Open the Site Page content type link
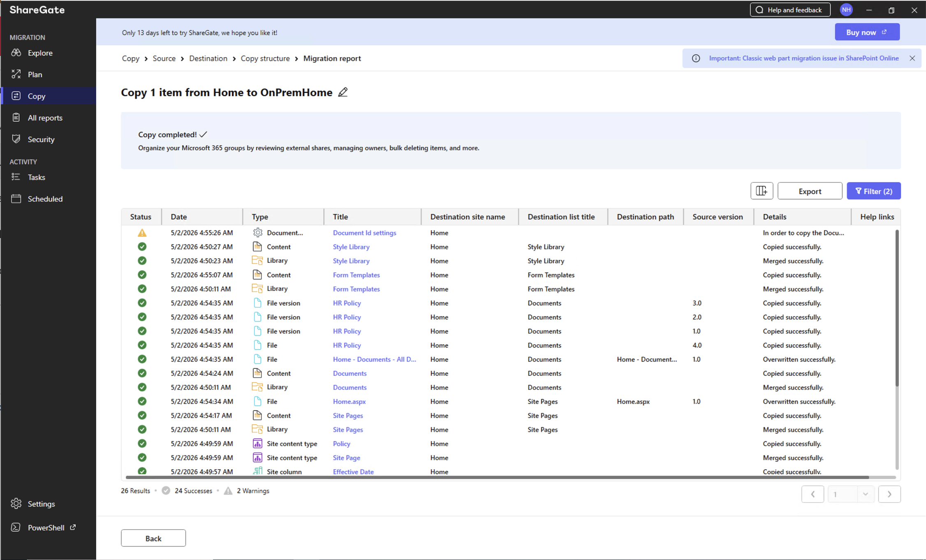The height and width of the screenshot is (560, 926). pyautogui.click(x=346, y=458)
